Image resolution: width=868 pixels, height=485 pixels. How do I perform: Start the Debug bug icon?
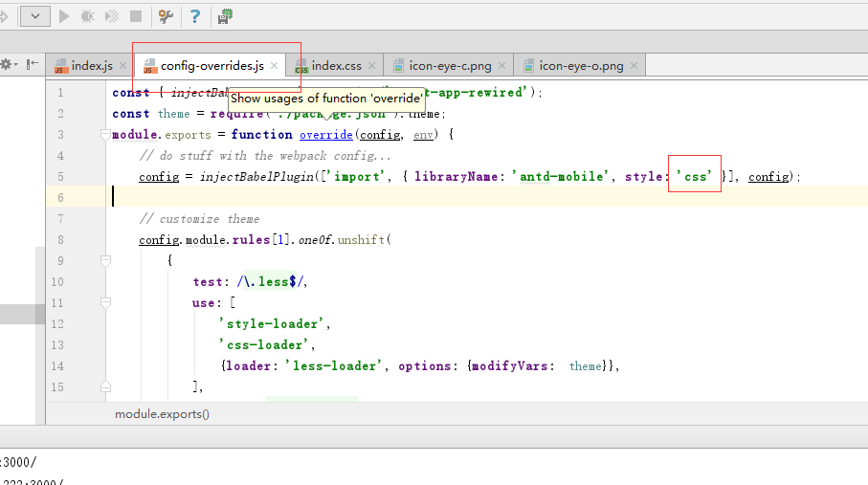[87, 16]
